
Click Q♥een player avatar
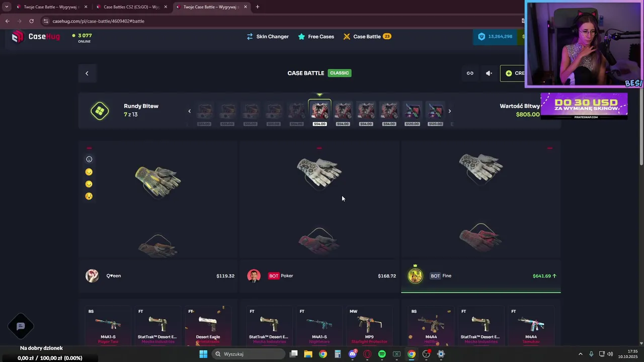pos(92,276)
